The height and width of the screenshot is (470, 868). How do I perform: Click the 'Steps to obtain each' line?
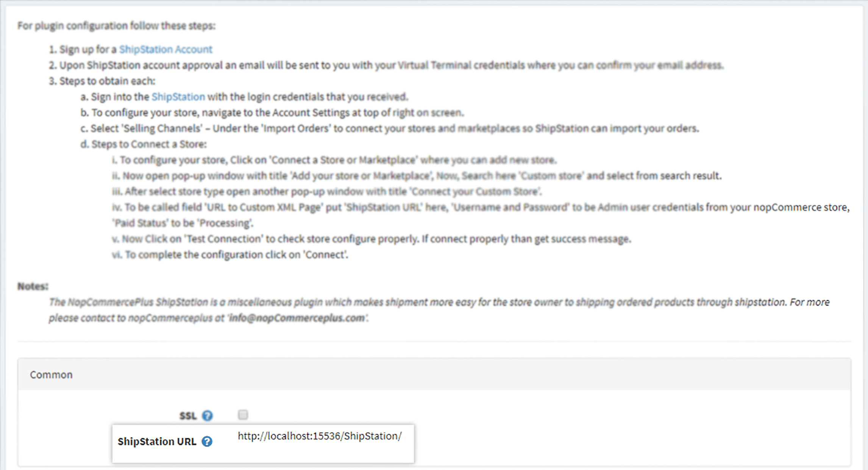coord(102,81)
